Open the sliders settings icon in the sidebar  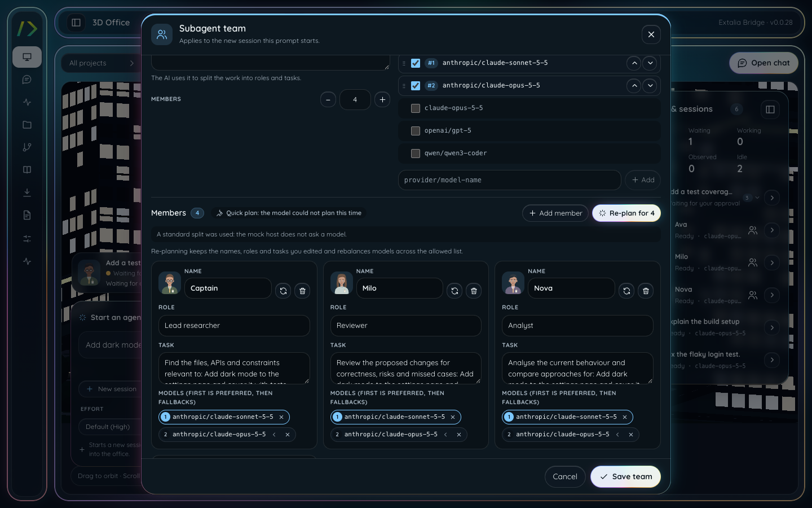(27, 239)
